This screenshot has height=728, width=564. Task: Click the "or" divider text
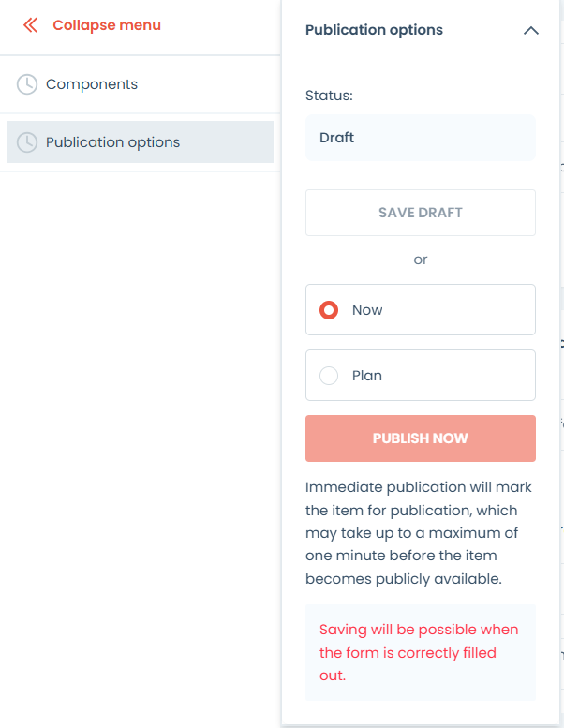pyautogui.click(x=421, y=260)
